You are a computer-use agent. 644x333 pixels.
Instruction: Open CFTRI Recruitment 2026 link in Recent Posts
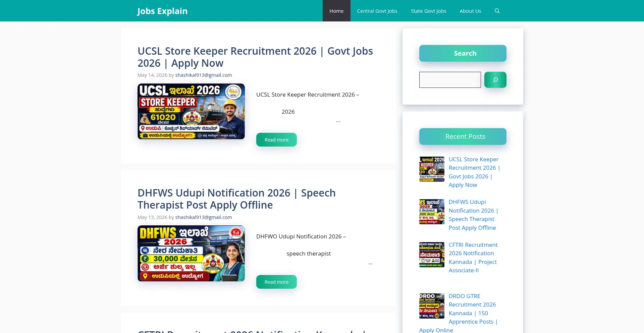(473, 258)
